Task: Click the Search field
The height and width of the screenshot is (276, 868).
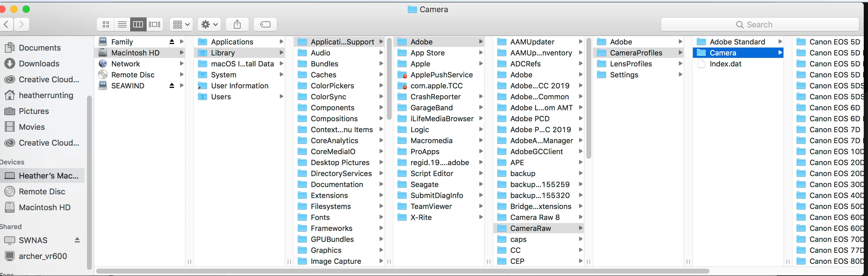Action: pyautogui.click(x=759, y=25)
